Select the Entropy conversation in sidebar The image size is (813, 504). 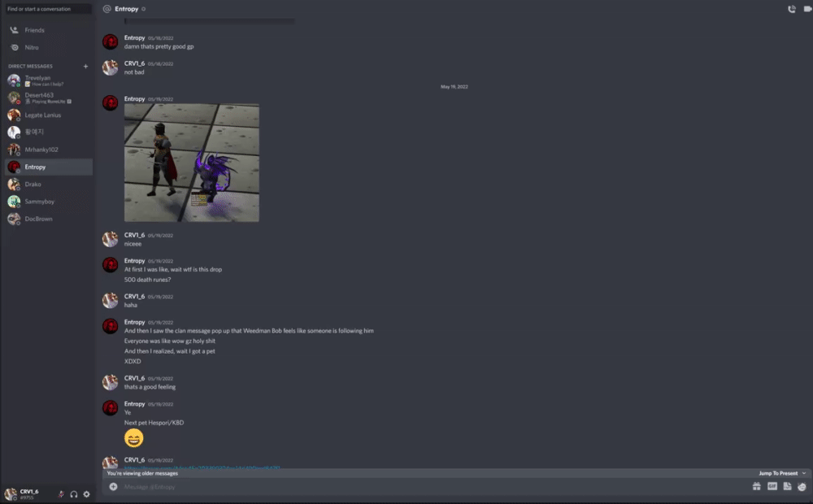tap(49, 167)
